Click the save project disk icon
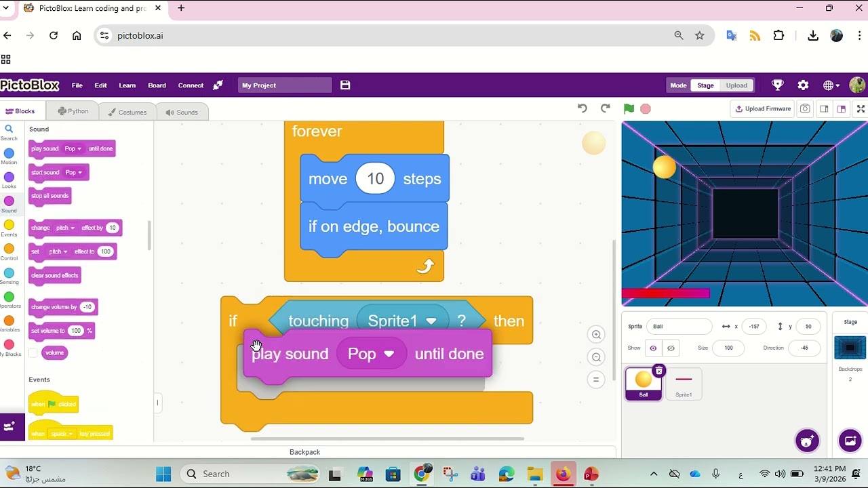This screenshot has width=868, height=488. click(x=345, y=85)
